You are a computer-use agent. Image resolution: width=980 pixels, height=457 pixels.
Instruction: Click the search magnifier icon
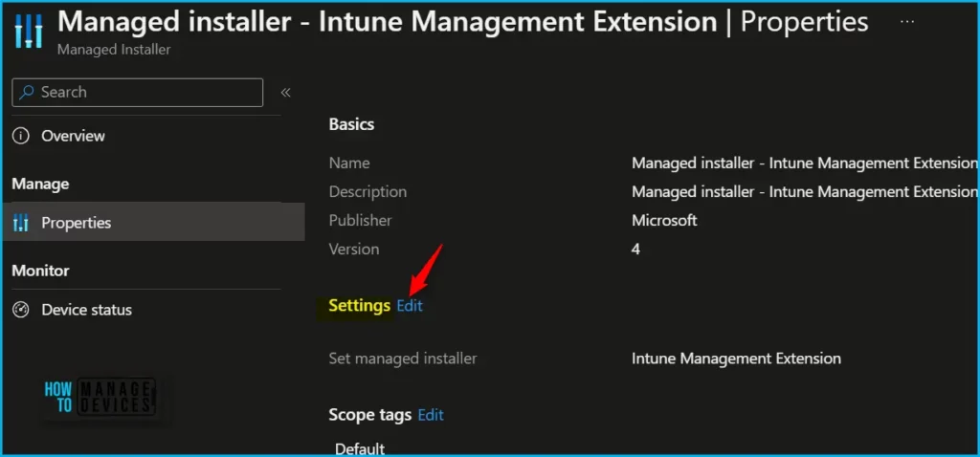26,93
